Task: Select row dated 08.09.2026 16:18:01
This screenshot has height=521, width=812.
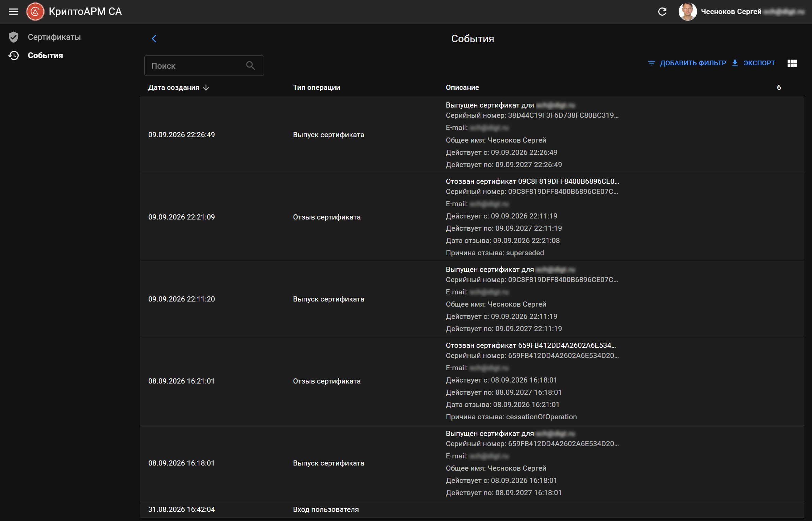Action: tap(472, 463)
